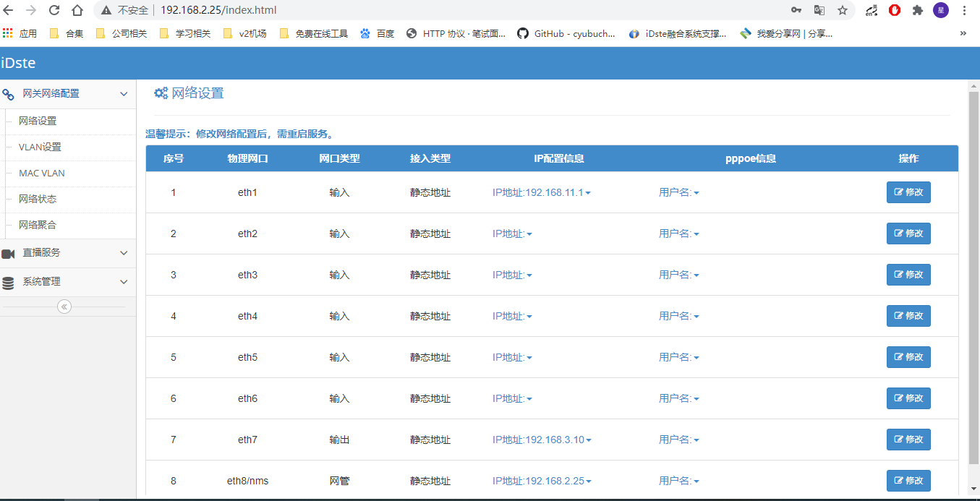Expand eth1 IP地址 192.168.11.1 dropdown
The height and width of the screenshot is (501, 980).
coord(542,193)
